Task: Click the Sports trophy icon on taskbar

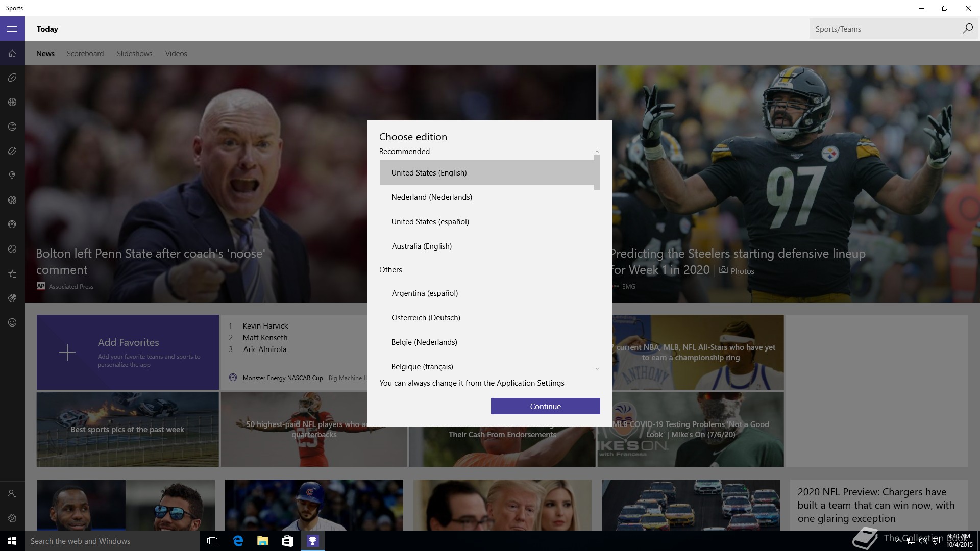Action: (312, 541)
